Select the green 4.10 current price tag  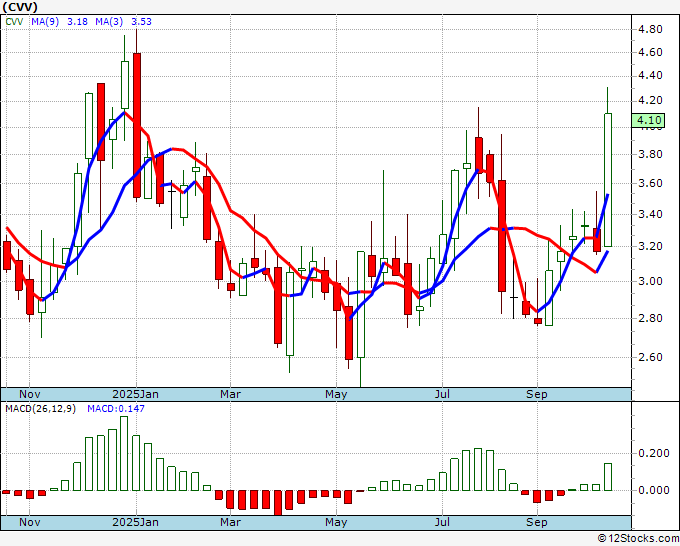(x=649, y=121)
